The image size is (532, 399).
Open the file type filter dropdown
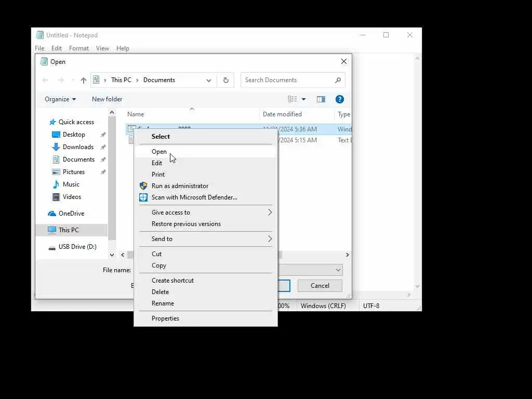point(338,270)
